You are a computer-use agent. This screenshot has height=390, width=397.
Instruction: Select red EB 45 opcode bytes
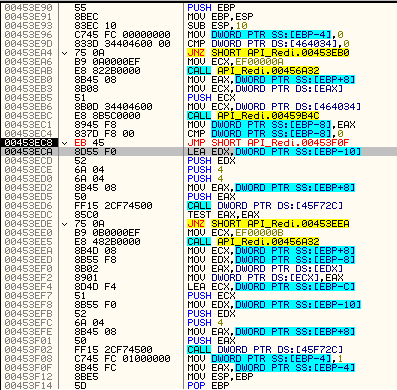point(89,142)
